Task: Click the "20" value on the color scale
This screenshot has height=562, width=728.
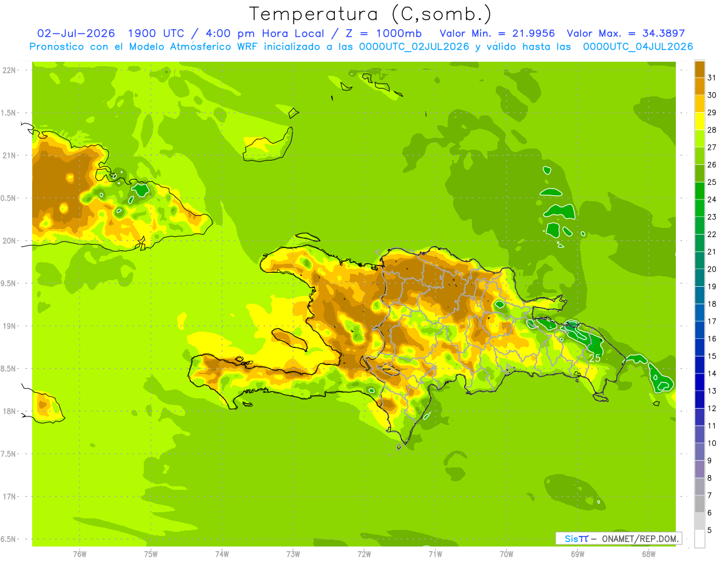Action: pos(713,269)
